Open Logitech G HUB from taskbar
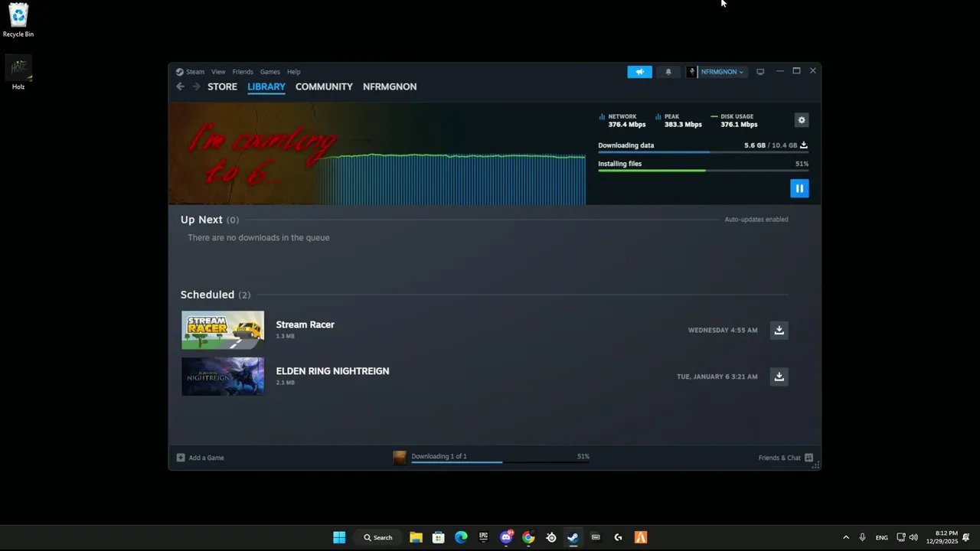 coord(618,537)
